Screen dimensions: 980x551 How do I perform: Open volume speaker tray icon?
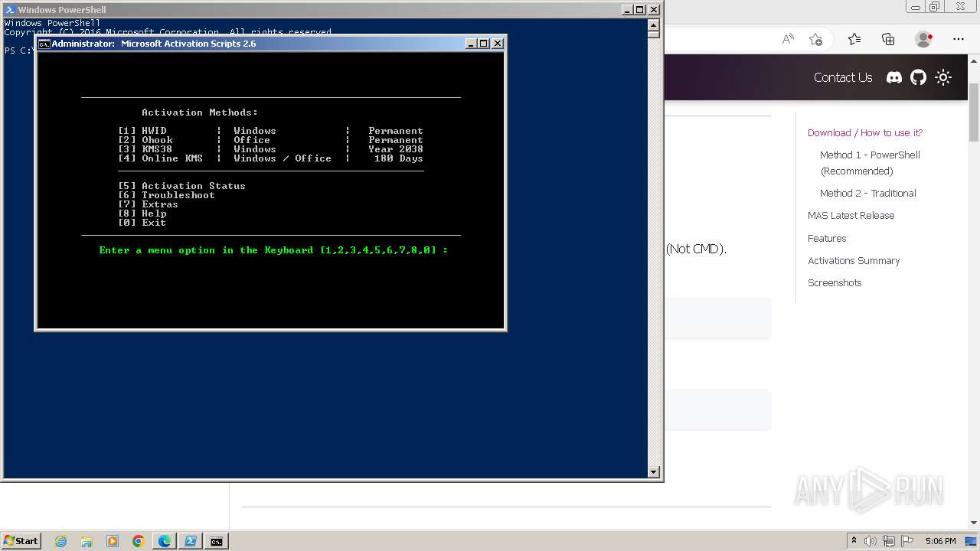point(871,541)
